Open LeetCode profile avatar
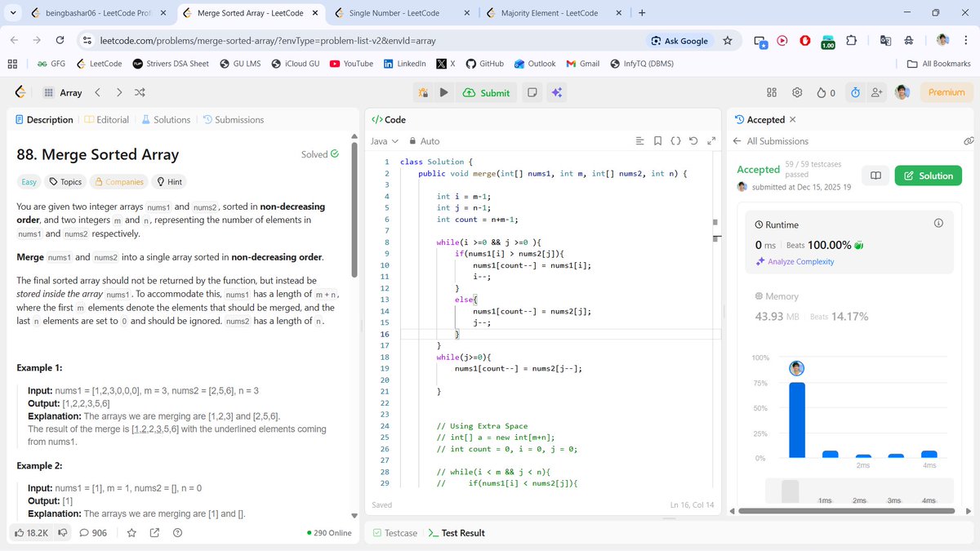 tap(902, 93)
